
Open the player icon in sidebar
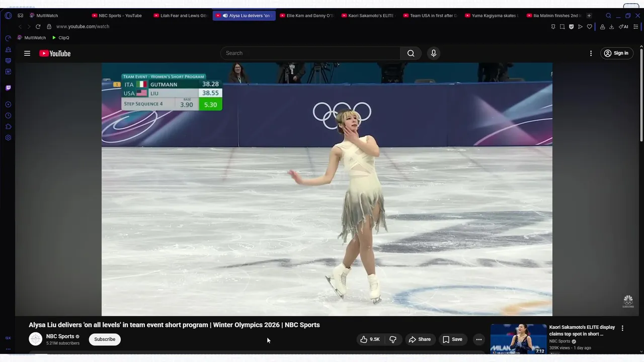click(x=8, y=105)
